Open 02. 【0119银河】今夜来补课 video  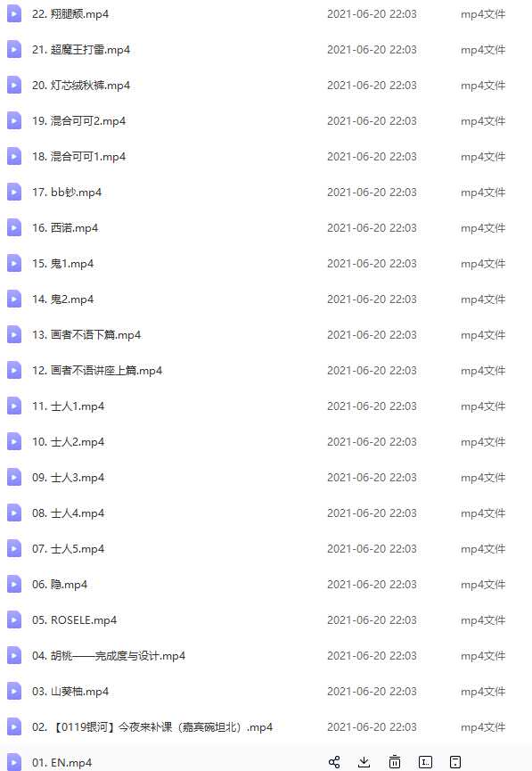pyautogui.click(x=152, y=727)
